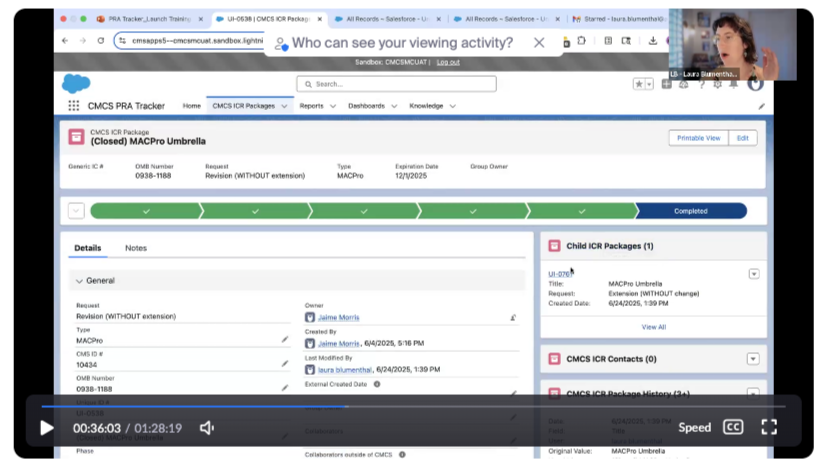Open browser downloads icon

[x=653, y=41]
